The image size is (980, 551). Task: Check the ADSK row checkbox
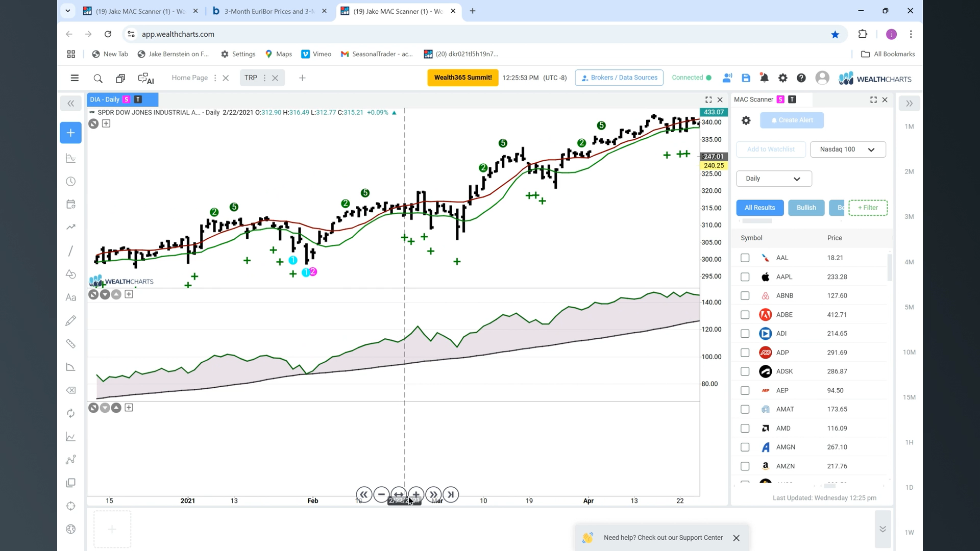(x=745, y=371)
